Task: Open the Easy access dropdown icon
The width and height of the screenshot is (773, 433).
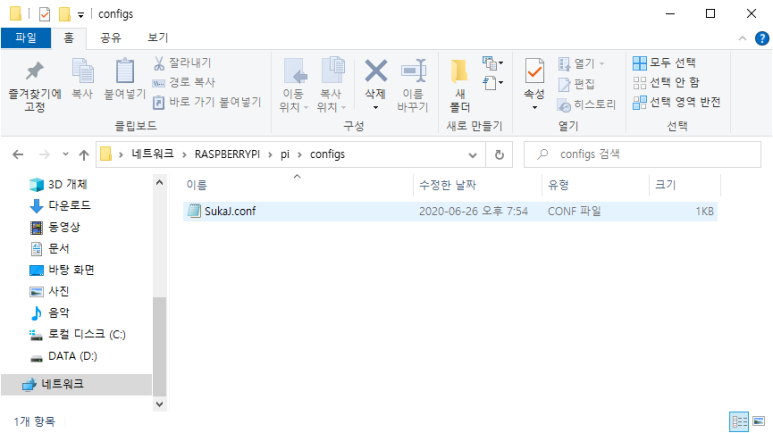Action: tap(492, 82)
